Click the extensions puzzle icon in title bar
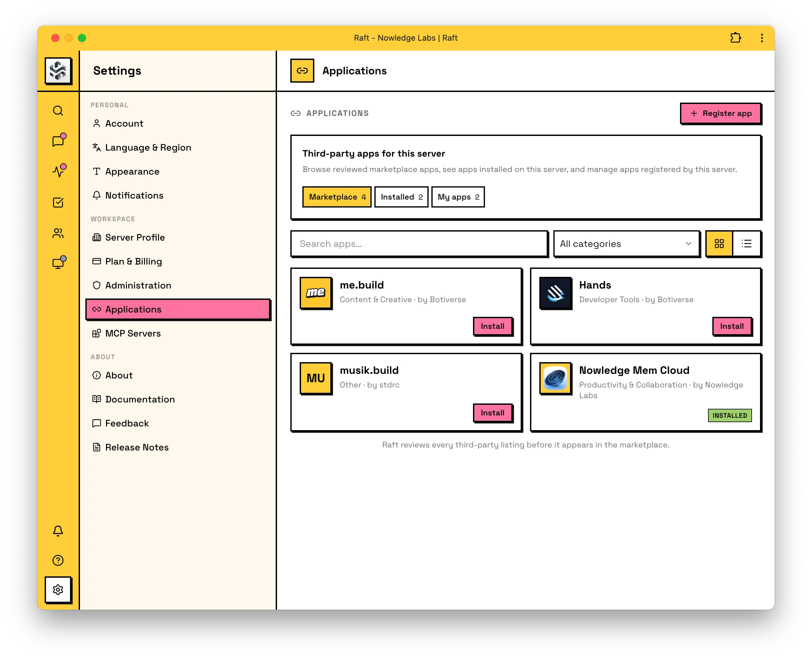 pyautogui.click(x=735, y=38)
